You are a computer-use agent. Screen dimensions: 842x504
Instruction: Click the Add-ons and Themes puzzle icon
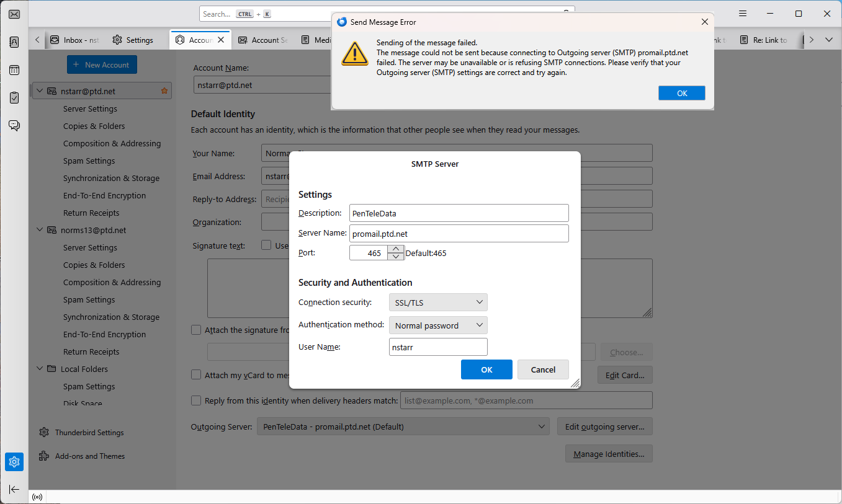44,456
